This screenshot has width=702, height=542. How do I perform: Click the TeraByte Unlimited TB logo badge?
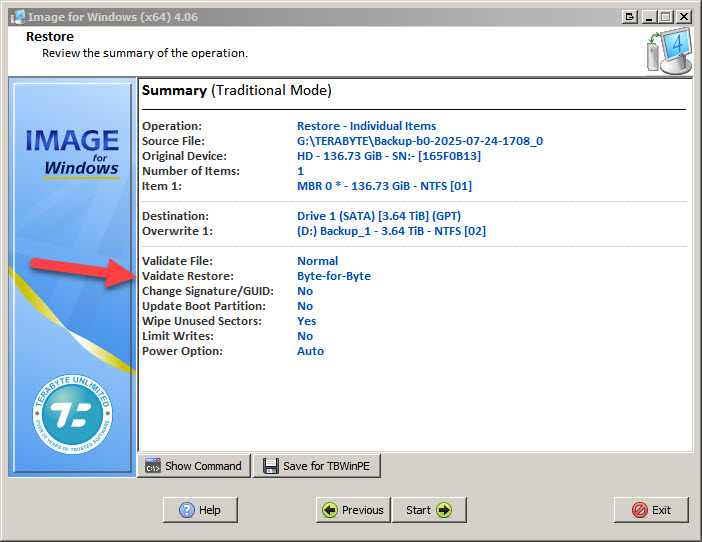click(x=73, y=414)
